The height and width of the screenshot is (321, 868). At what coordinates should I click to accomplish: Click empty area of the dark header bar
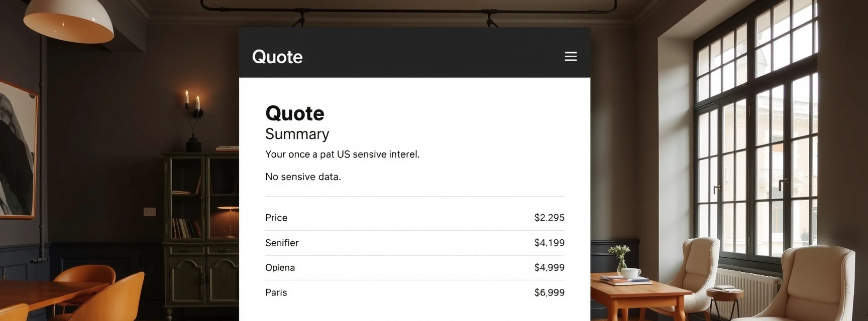pyautogui.click(x=427, y=53)
